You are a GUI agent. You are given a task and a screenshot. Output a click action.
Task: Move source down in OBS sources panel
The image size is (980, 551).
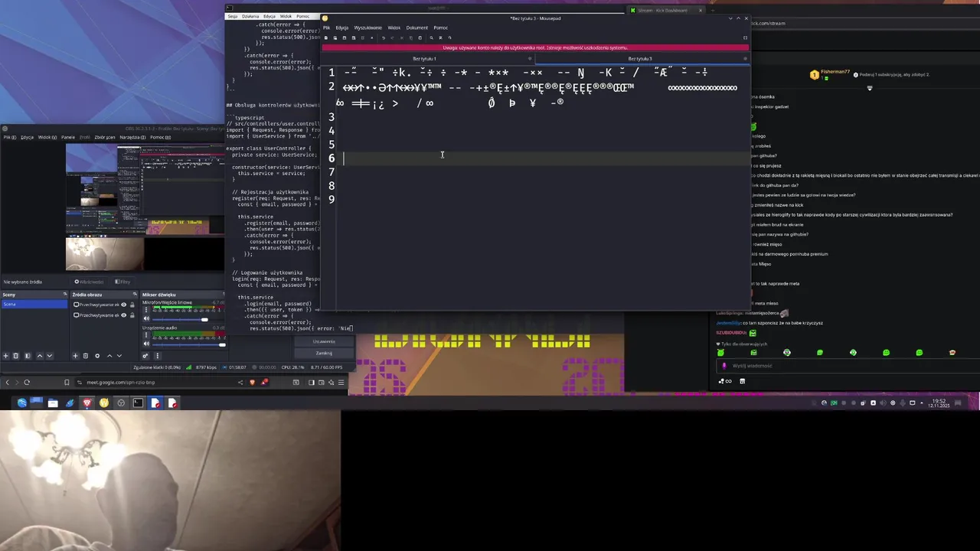click(119, 356)
